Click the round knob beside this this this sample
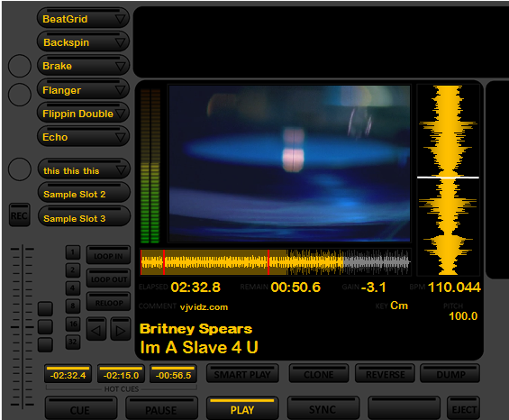The width and height of the screenshot is (509, 420). (20, 169)
